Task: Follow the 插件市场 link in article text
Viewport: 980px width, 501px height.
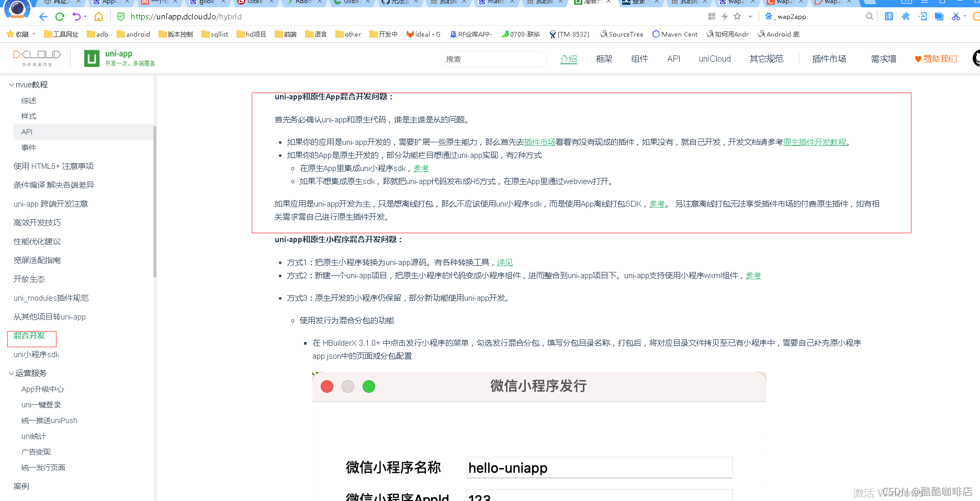Action: (540, 142)
